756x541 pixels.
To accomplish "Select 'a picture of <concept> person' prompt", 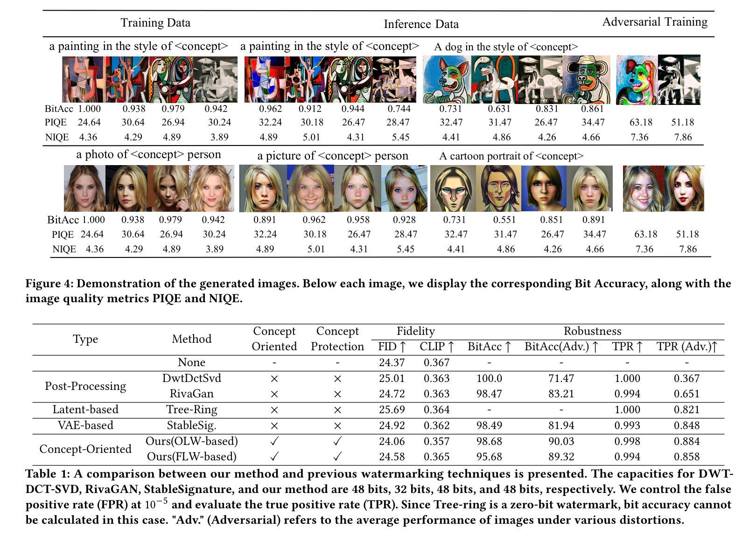I will (x=333, y=156).
